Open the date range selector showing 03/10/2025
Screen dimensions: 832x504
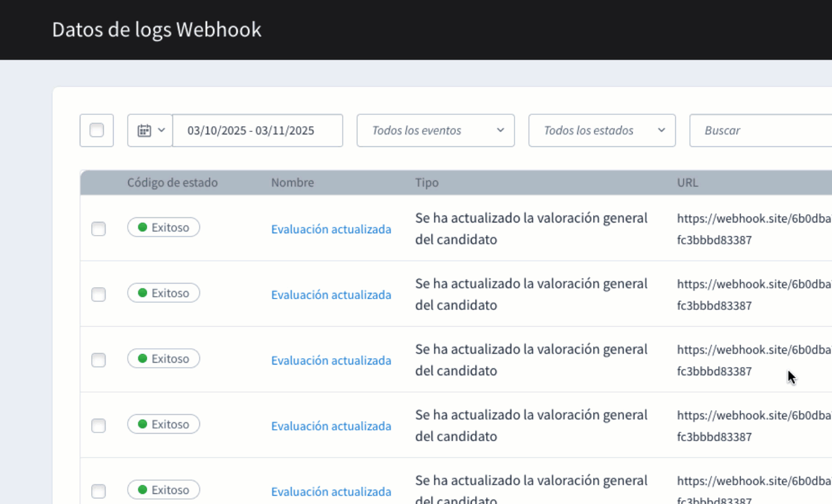[258, 130]
